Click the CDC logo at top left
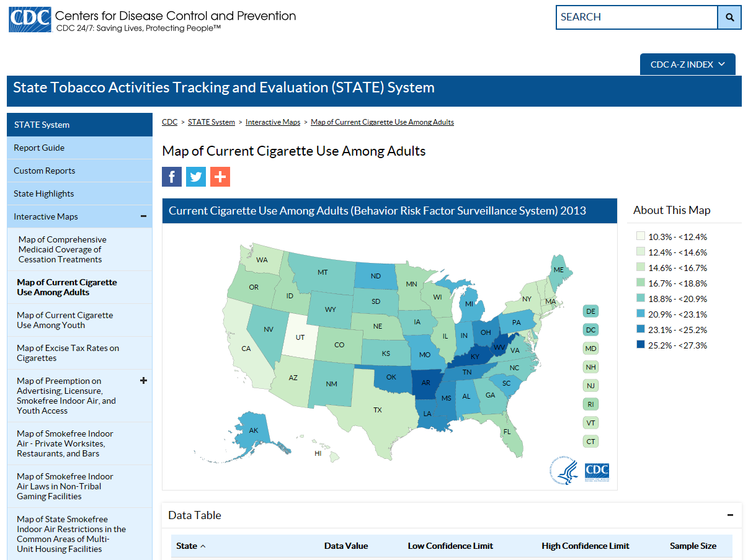Image resolution: width=748 pixels, height=560 pixels. (x=29, y=20)
